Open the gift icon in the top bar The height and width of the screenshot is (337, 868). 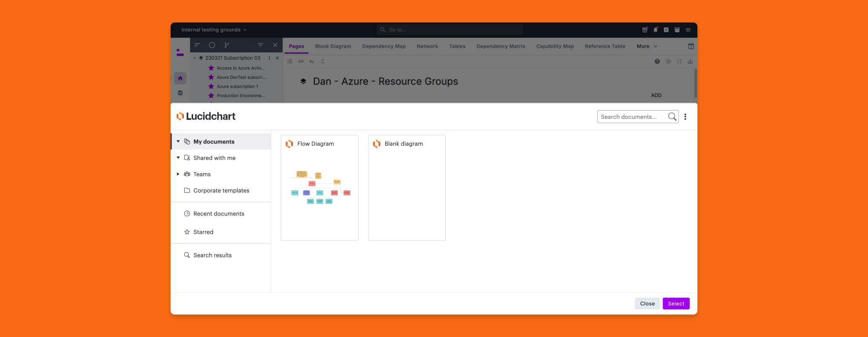[645, 30]
